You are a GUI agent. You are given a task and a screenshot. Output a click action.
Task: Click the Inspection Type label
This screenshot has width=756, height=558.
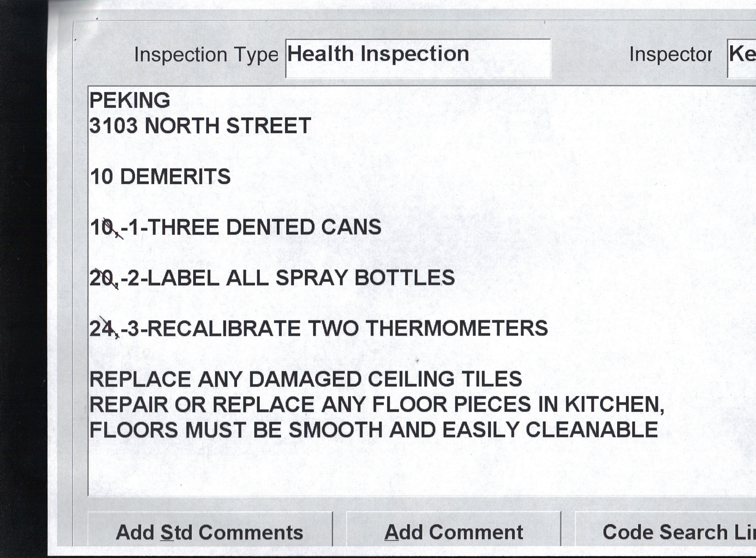coord(206,55)
